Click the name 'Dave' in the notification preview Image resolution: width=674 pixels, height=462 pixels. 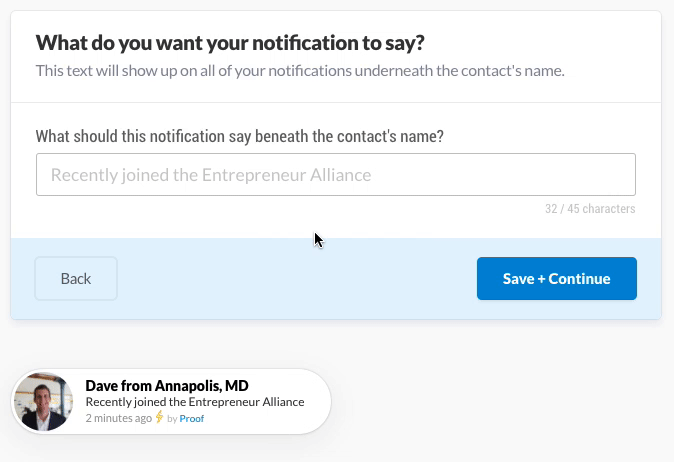click(x=101, y=386)
